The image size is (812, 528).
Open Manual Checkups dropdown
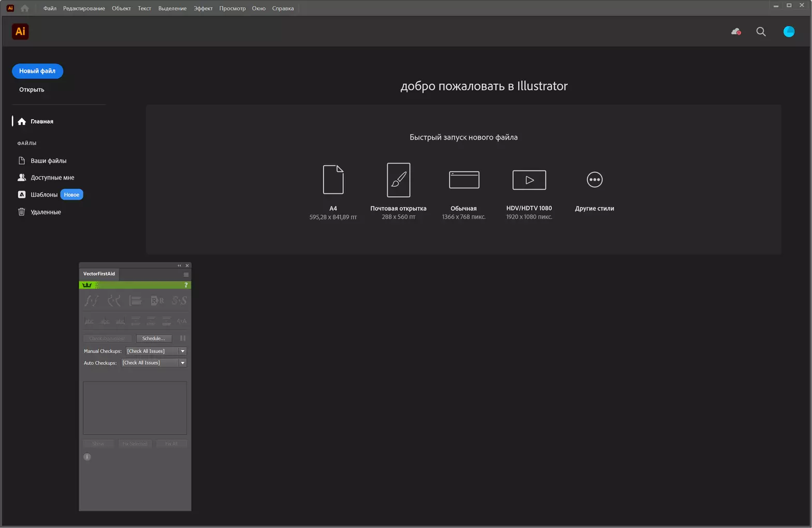click(x=156, y=351)
